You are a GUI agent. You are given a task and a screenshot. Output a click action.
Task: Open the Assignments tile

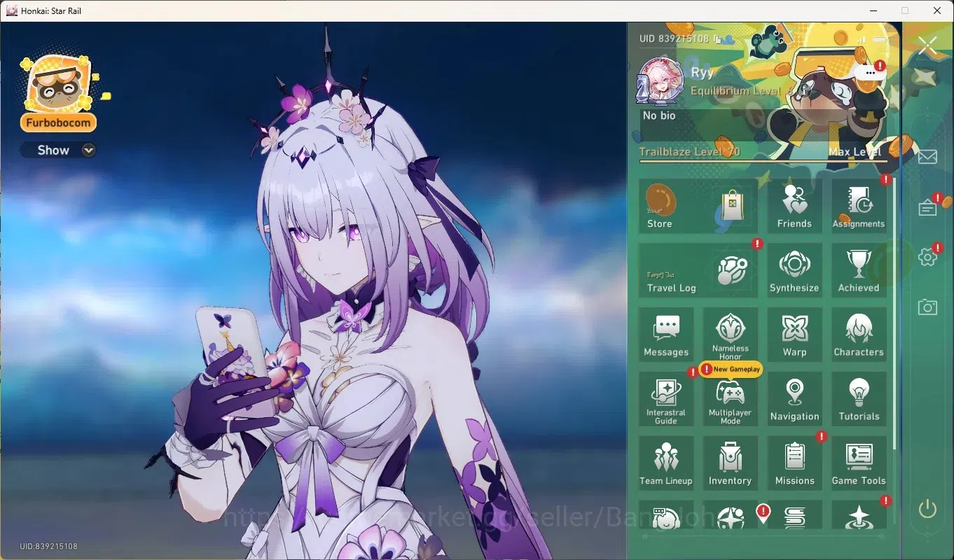tap(859, 206)
